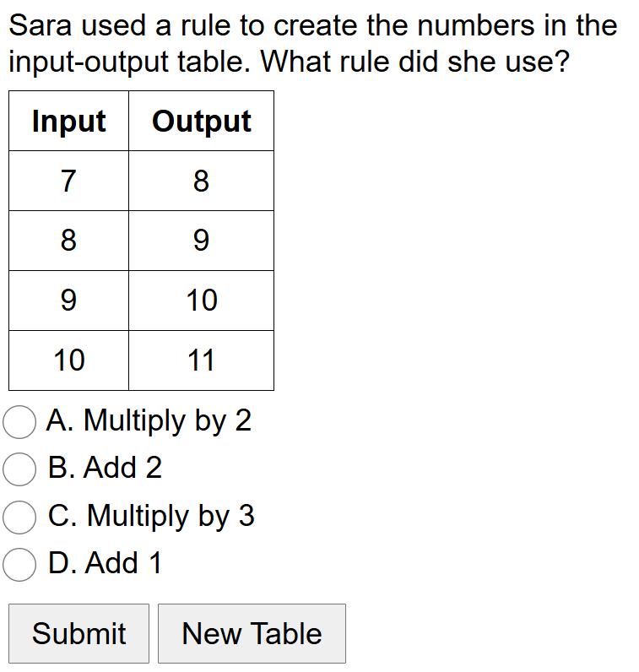This screenshot has height=672, width=639.
Task: Tap the Output column cell with 10
Action: (x=201, y=301)
